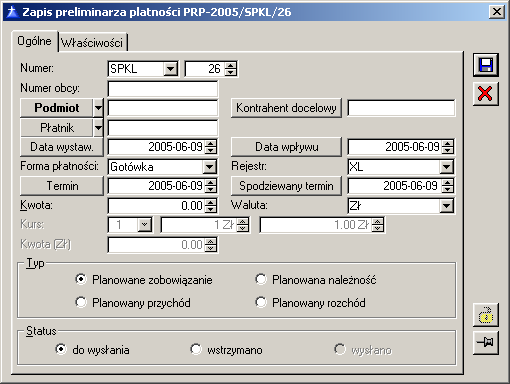Adjust the document number 26 spinner

click(x=230, y=69)
